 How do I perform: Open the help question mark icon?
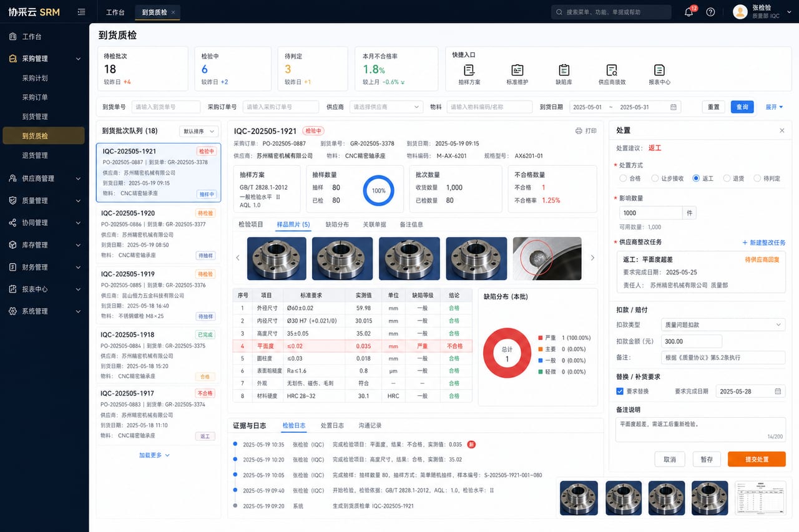710,12
